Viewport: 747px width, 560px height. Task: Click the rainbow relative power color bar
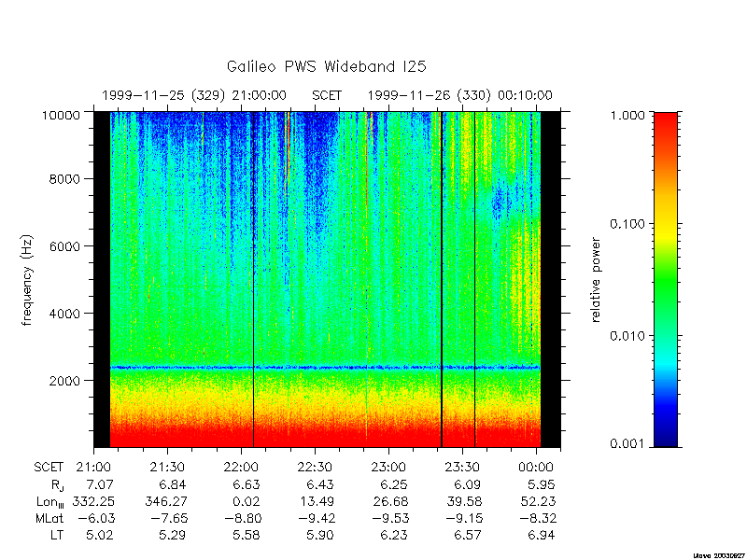[x=666, y=280]
